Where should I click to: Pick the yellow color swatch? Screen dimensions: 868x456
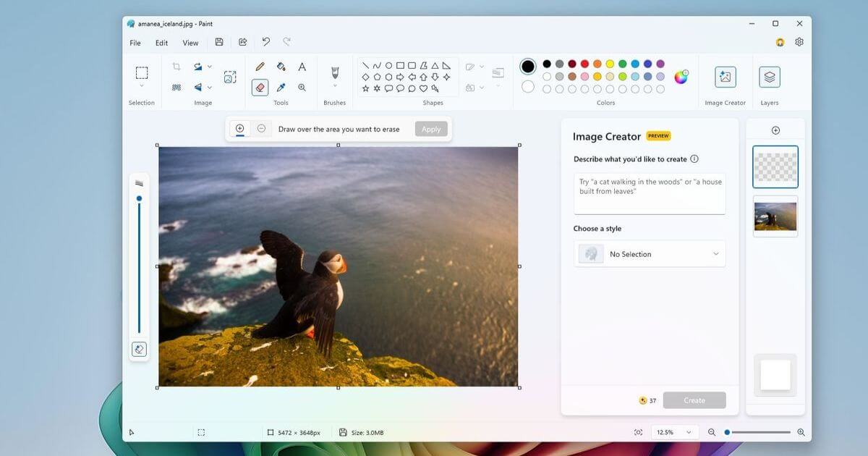[x=610, y=64]
